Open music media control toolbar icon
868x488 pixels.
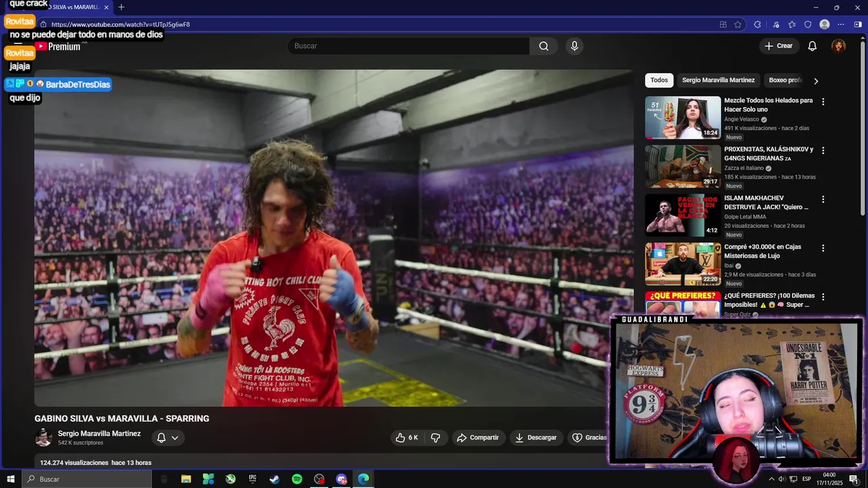tap(776, 24)
